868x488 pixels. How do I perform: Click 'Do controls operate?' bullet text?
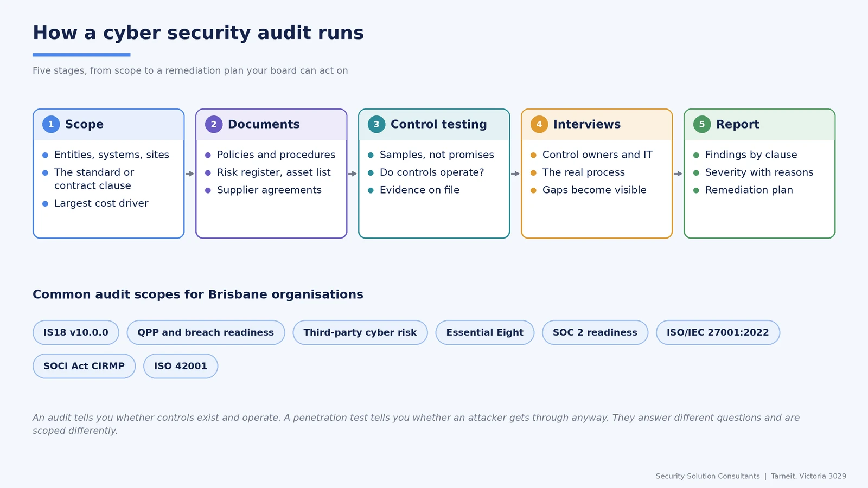(432, 172)
